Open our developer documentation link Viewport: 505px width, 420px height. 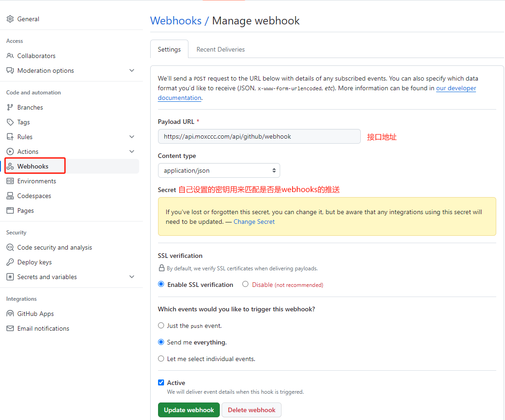click(x=456, y=88)
